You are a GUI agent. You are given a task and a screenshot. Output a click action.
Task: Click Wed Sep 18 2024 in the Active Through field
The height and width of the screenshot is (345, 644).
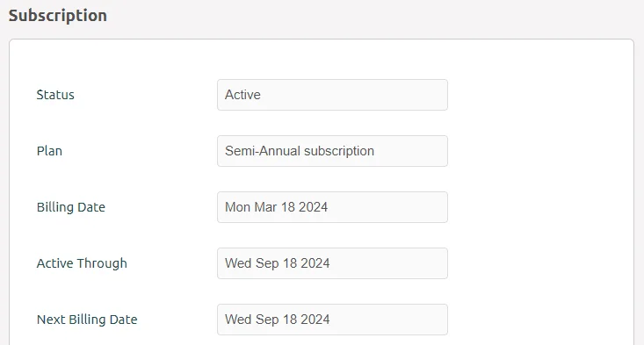point(278,263)
